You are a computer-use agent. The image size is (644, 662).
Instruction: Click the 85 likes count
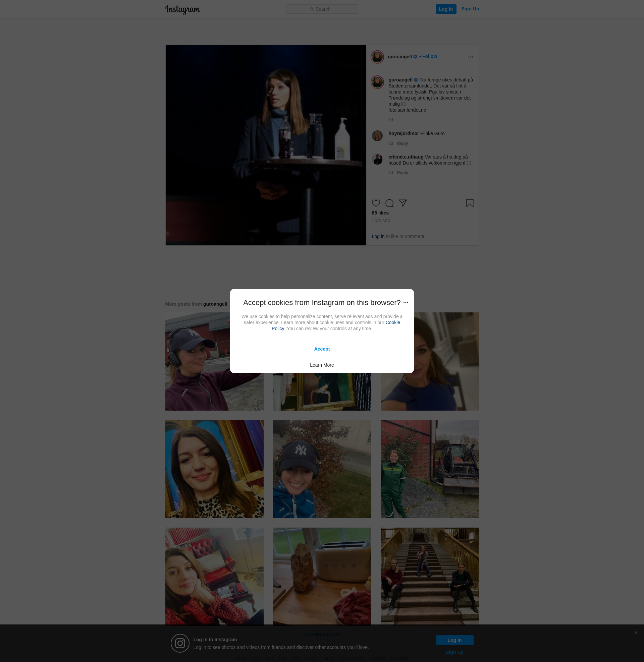pos(380,213)
